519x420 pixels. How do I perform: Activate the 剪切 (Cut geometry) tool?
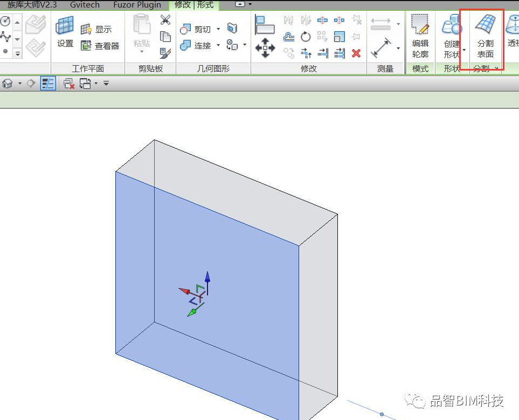point(200,29)
